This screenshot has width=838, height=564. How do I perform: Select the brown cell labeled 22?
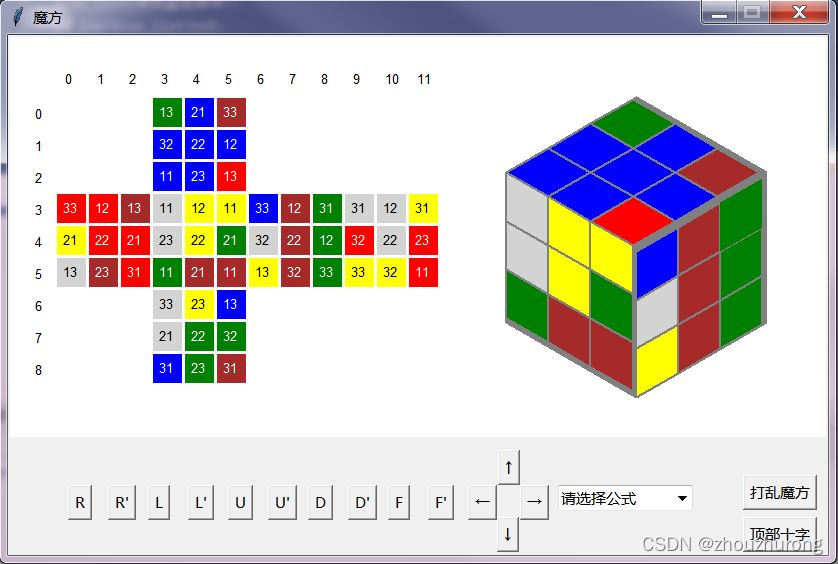295,241
